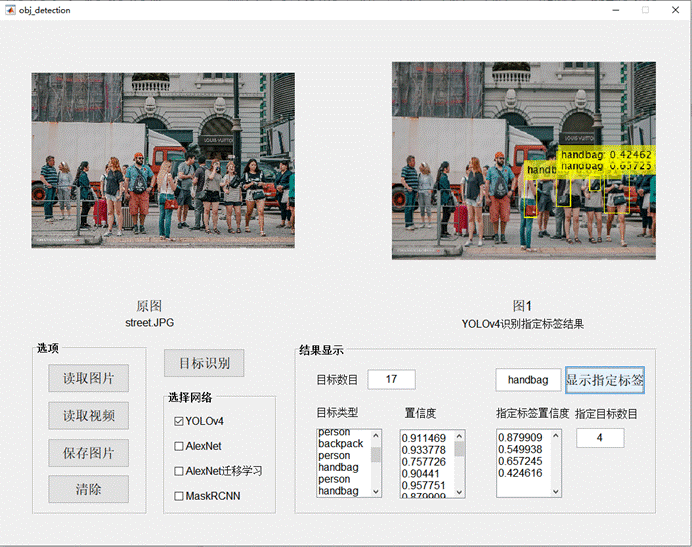Click the 读取图片 button
Image resolution: width=692 pixels, height=547 pixels.
coord(88,378)
